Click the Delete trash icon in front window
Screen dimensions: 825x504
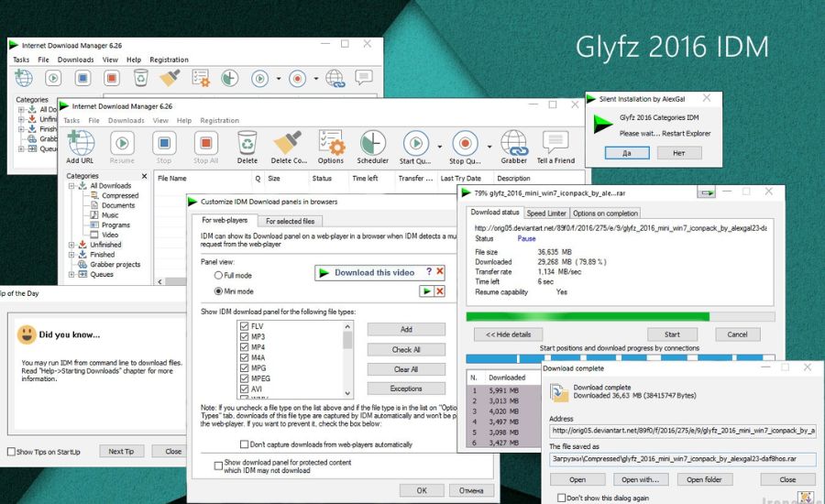click(x=247, y=143)
